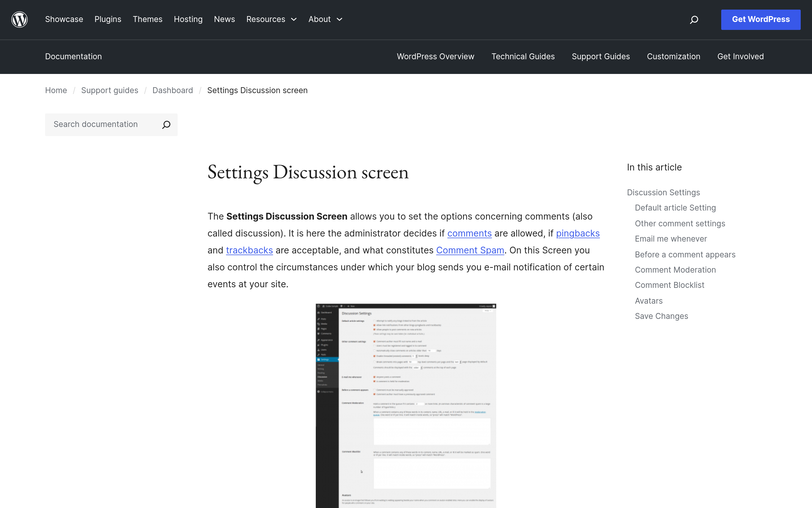Image resolution: width=812 pixels, height=508 pixels.
Task: Jump to Comment Moderation section
Action: tap(675, 270)
